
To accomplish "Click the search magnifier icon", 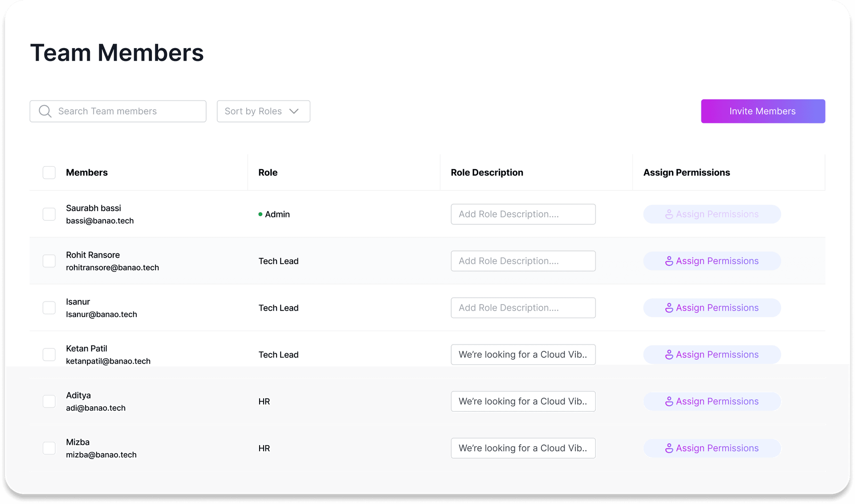I will (45, 111).
